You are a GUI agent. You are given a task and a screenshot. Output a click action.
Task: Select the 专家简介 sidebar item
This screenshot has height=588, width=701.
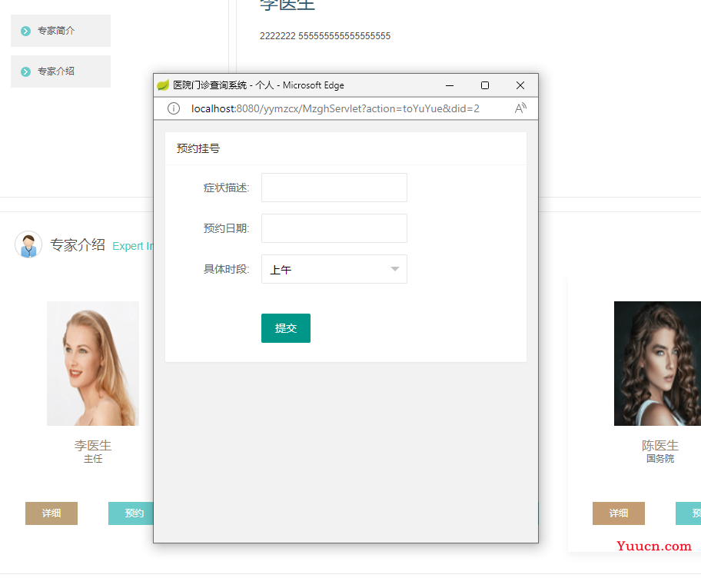tap(61, 31)
